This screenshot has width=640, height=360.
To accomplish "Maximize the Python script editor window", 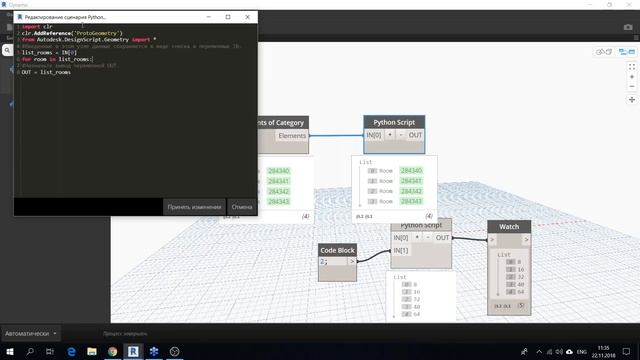I will click(228, 17).
